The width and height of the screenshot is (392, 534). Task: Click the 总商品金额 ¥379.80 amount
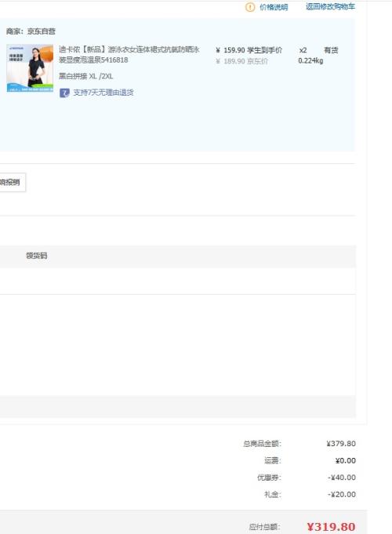[x=341, y=444]
